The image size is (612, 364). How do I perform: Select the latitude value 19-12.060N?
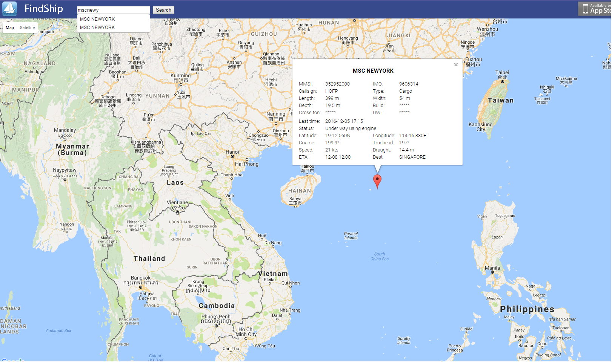338,136
